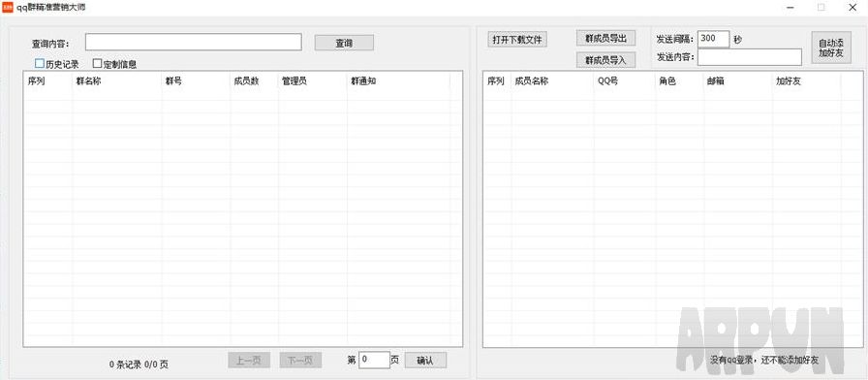Image resolution: width=868 pixels, height=380 pixels.
Task: Close the qq群精准营销大师 window
Action: pyautogui.click(x=852, y=8)
